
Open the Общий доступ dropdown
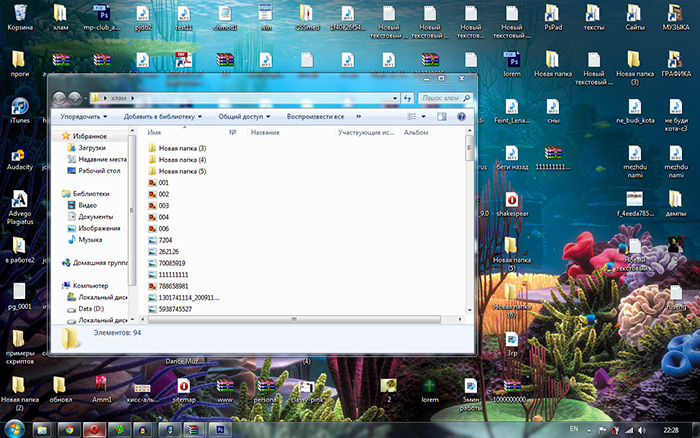point(243,116)
